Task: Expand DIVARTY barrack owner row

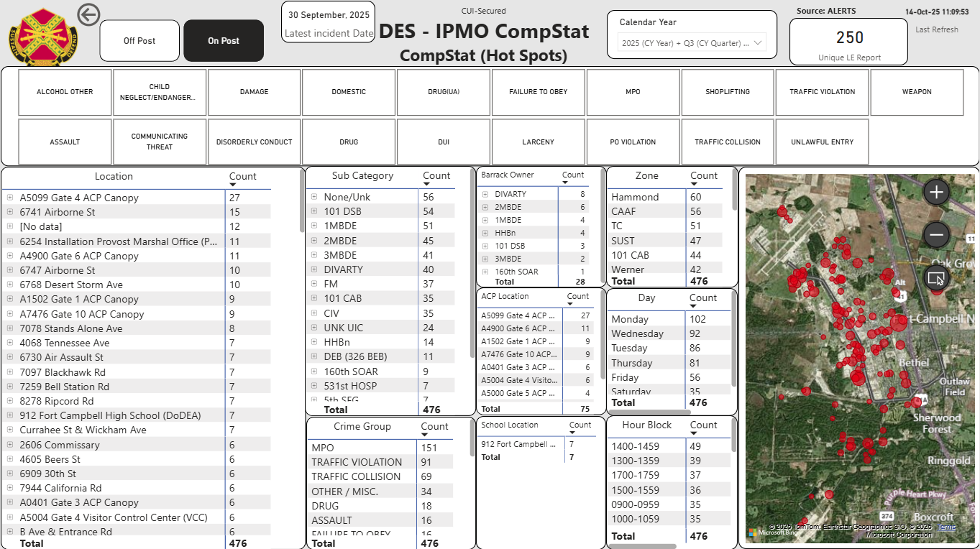Action: (x=485, y=194)
